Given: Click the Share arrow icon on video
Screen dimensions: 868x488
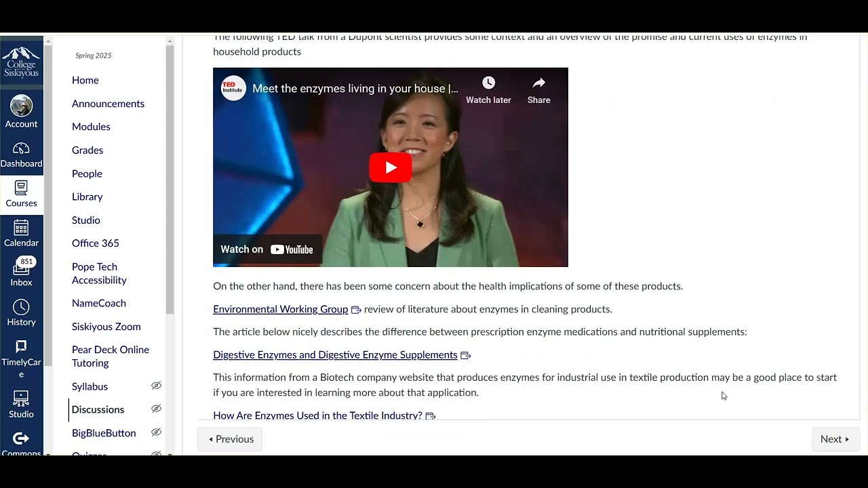Looking at the screenshot, I should tap(539, 83).
